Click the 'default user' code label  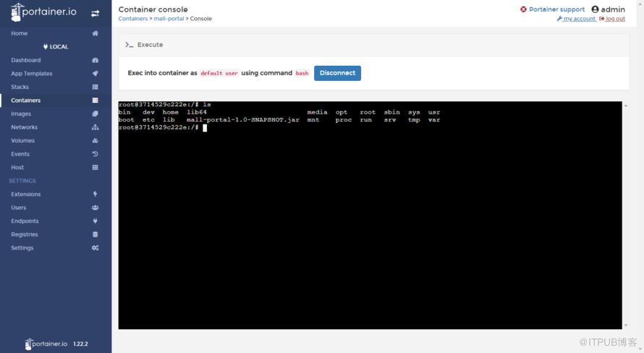pos(219,73)
